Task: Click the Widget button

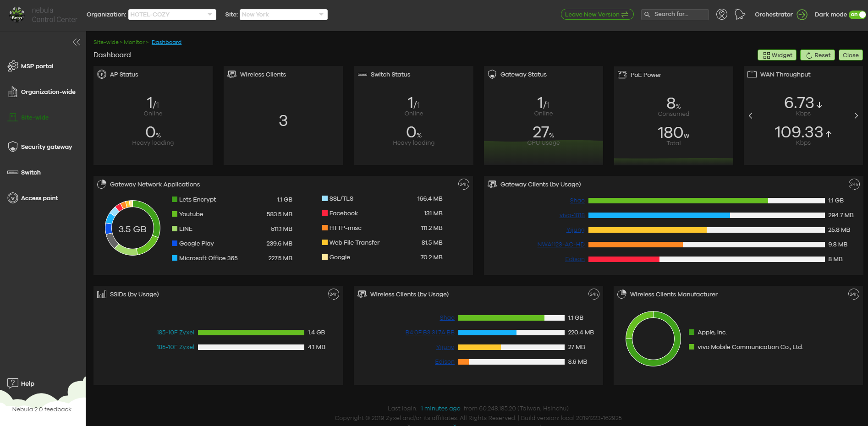Action: [x=777, y=55]
